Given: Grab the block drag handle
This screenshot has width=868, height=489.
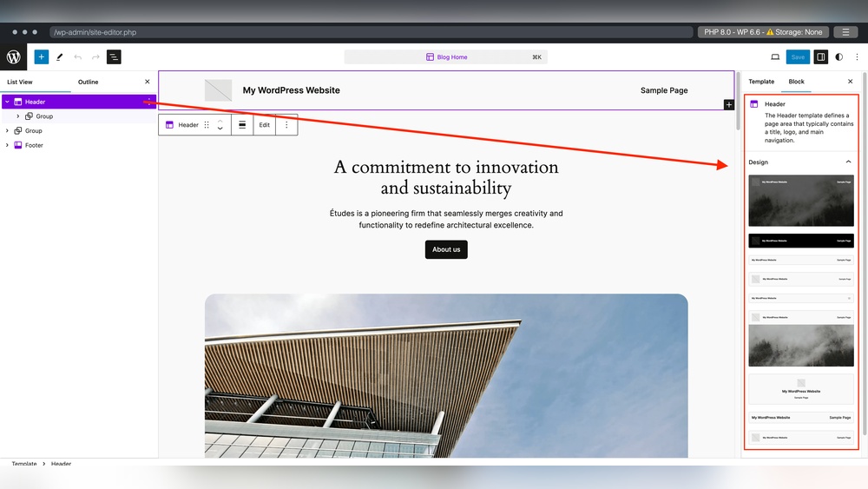Looking at the screenshot, I should pyautogui.click(x=207, y=125).
